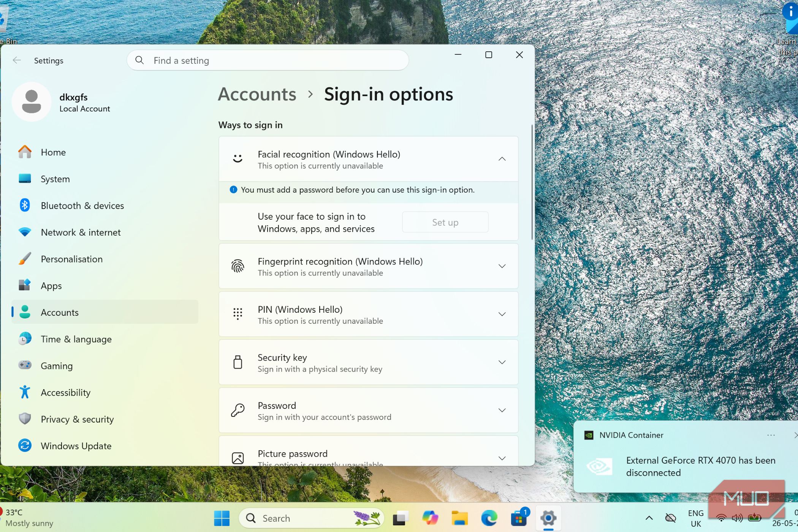Open Accessibility settings

pyautogui.click(x=105, y=393)
